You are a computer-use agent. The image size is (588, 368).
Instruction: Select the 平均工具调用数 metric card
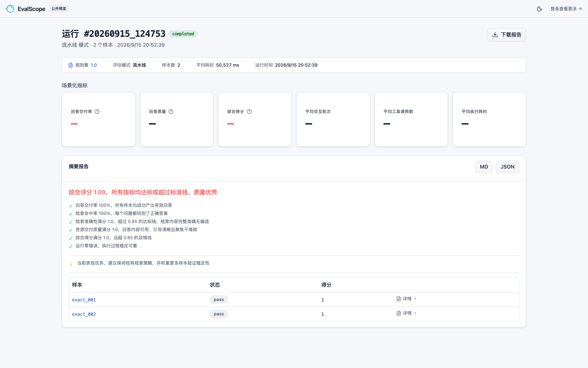coord(411,119)
